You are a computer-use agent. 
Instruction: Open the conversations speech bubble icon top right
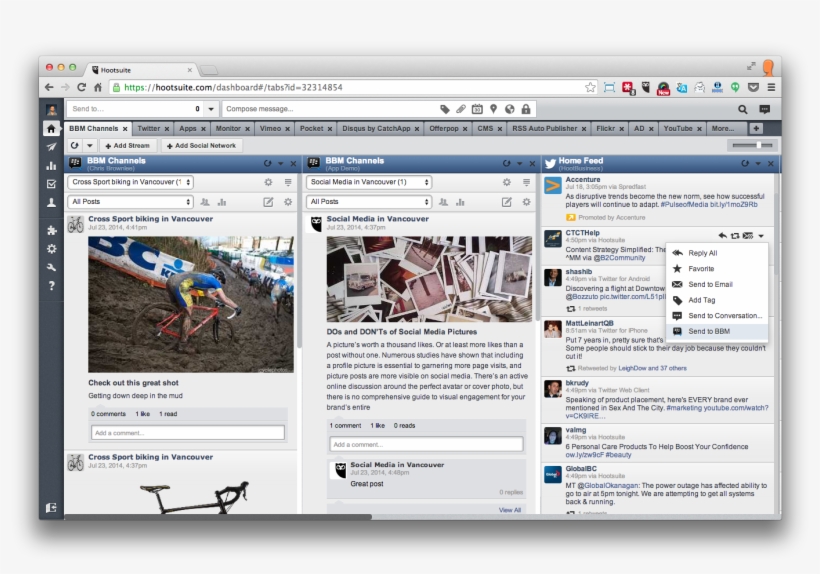coord(765,109)
